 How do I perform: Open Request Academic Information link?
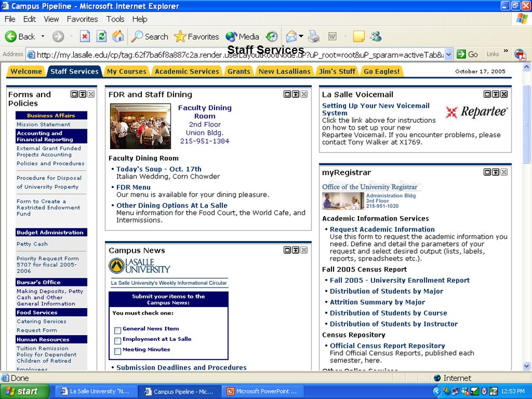coord(382,229)
